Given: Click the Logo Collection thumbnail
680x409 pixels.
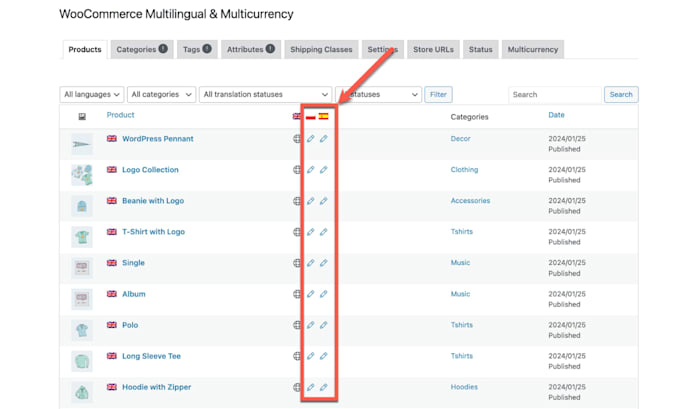Looking at the screenshot, I should click(82, 175).
